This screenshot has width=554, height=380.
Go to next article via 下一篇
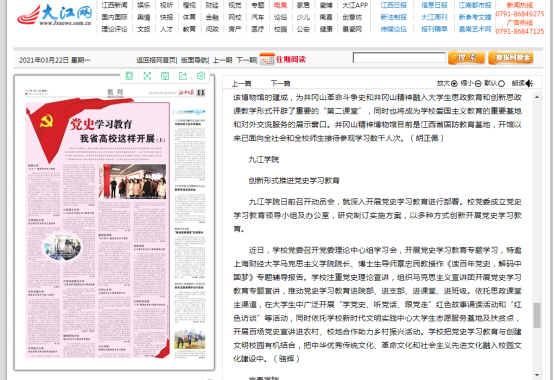coord(281,84)
